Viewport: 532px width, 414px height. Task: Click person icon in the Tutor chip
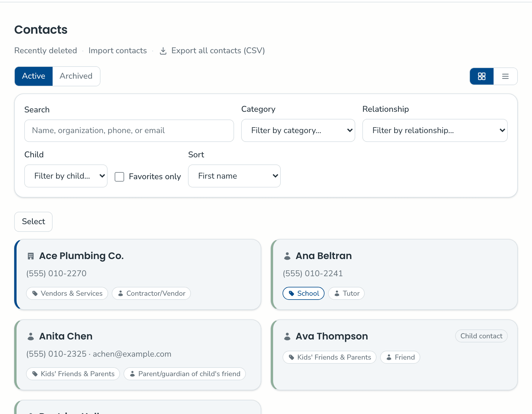[337, 293]
